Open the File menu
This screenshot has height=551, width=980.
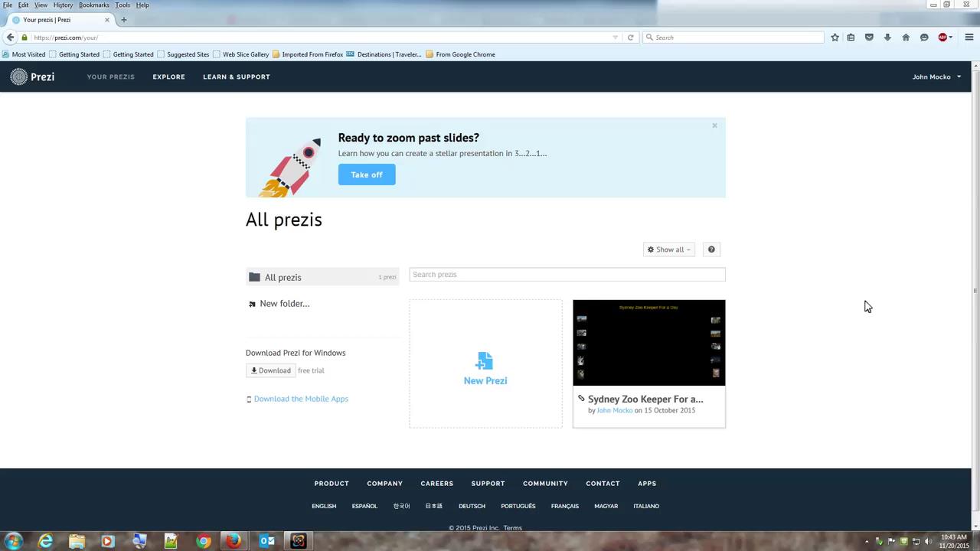pyautogui.click(x=8, y=5)
